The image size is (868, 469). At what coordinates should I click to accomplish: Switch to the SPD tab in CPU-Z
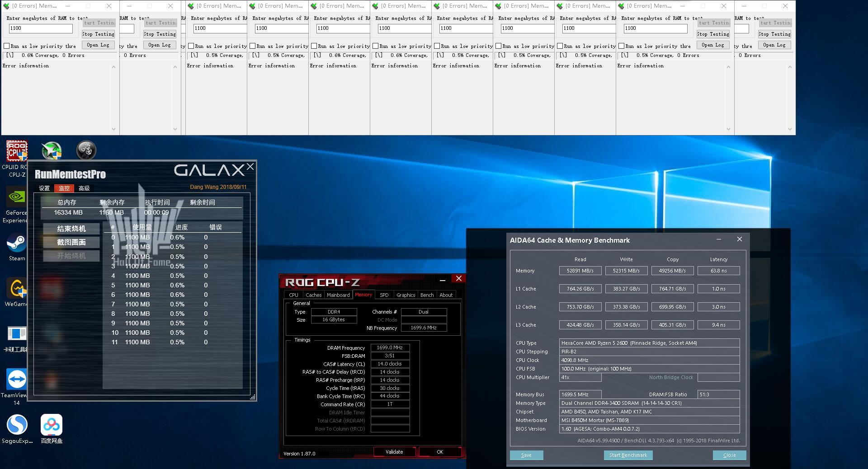[384, 295]
